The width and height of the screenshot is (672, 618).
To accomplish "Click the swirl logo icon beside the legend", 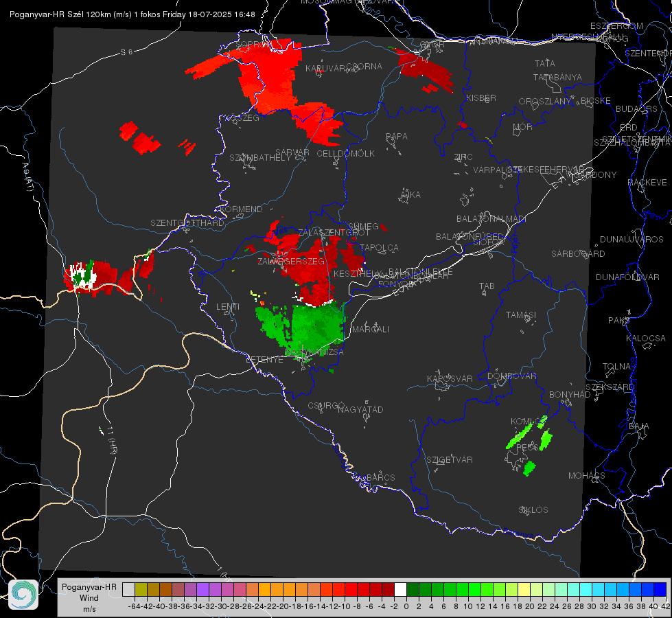I will pyautogui.click(x=23, y=595).
